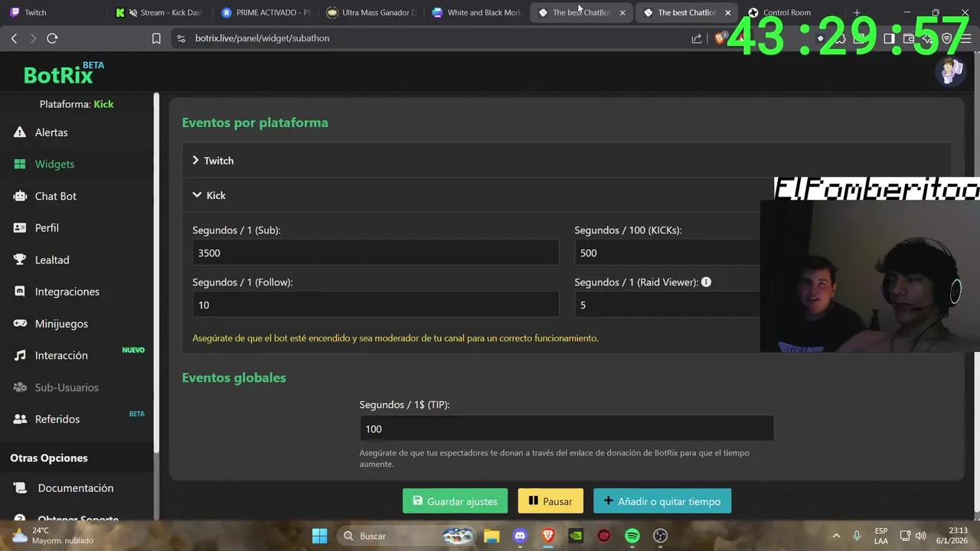Click the Segundos per Sub field
This screenshot has width=980, height=551.
pyautogui.click(x=375, y=253)
